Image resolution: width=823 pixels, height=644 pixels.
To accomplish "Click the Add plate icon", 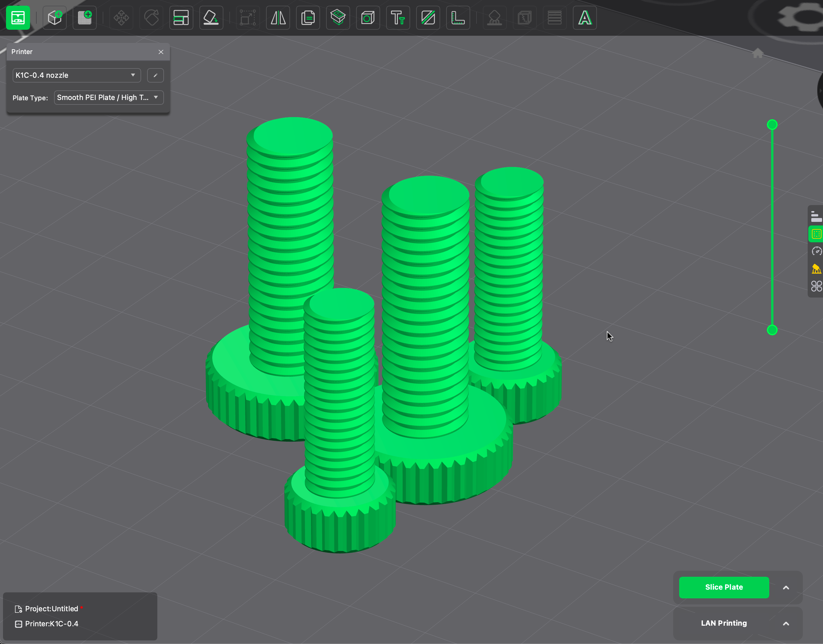I will point(84,18).
